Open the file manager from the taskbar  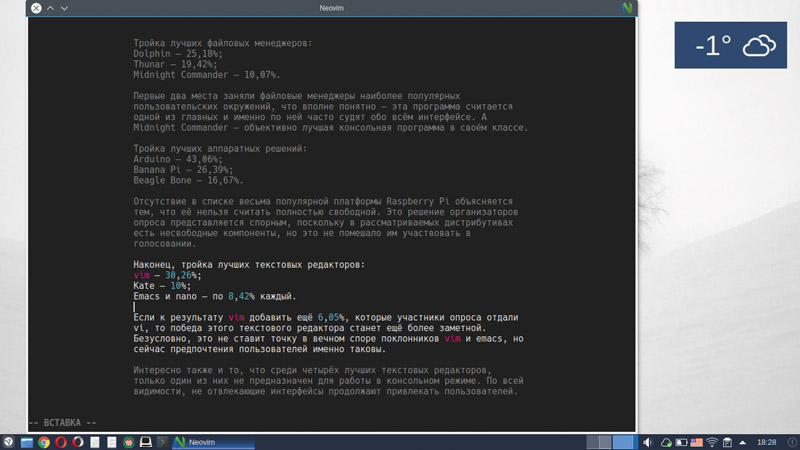click(27, 442)
